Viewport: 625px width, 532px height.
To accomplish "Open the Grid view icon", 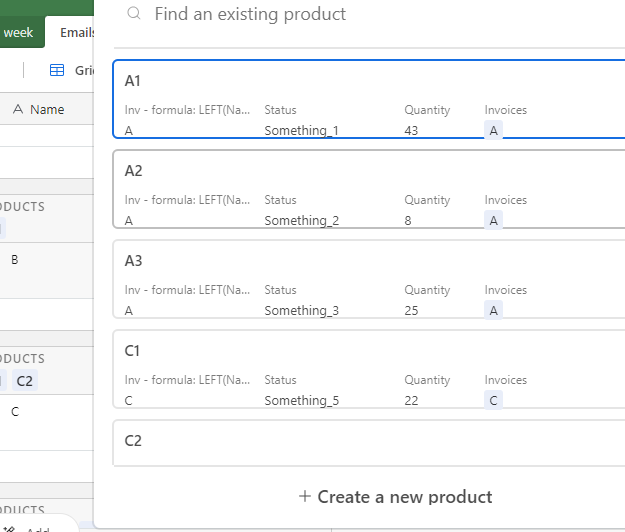I will point(57,70).
